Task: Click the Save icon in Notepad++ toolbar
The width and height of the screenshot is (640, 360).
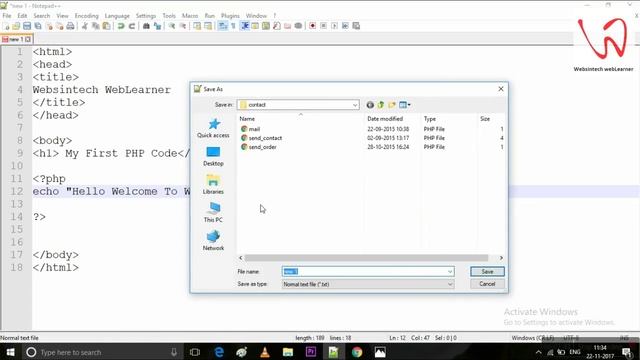Action: coord(27,26)
